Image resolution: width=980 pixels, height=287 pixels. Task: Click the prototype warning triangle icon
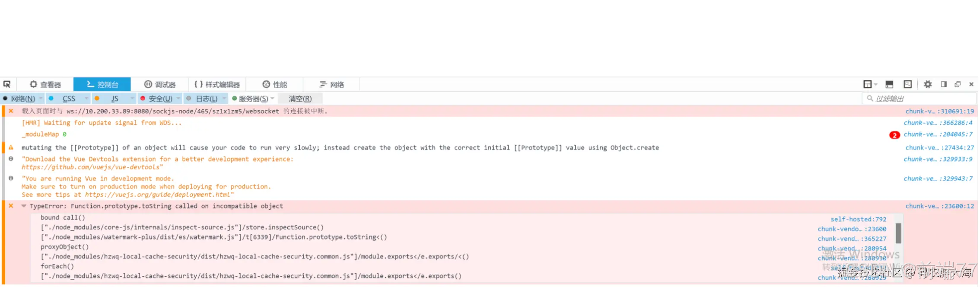pos(11,147)
